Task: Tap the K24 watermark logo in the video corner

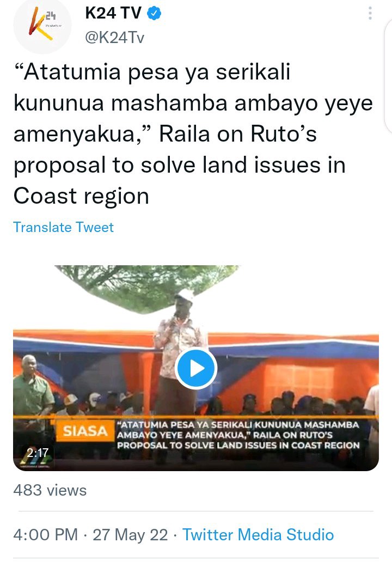Action: click(x=35, y=458)
